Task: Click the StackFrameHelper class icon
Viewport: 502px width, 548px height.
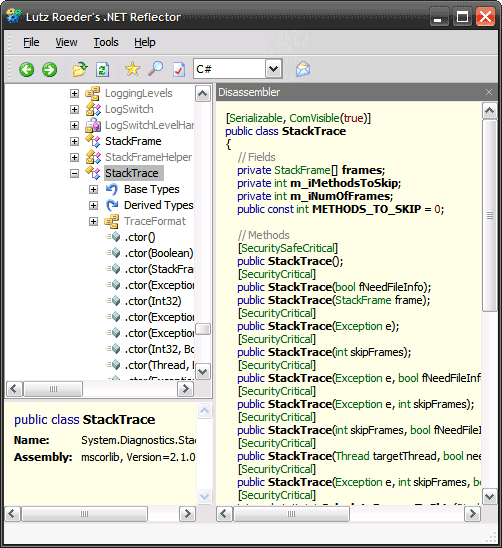Action: point(93,157)
